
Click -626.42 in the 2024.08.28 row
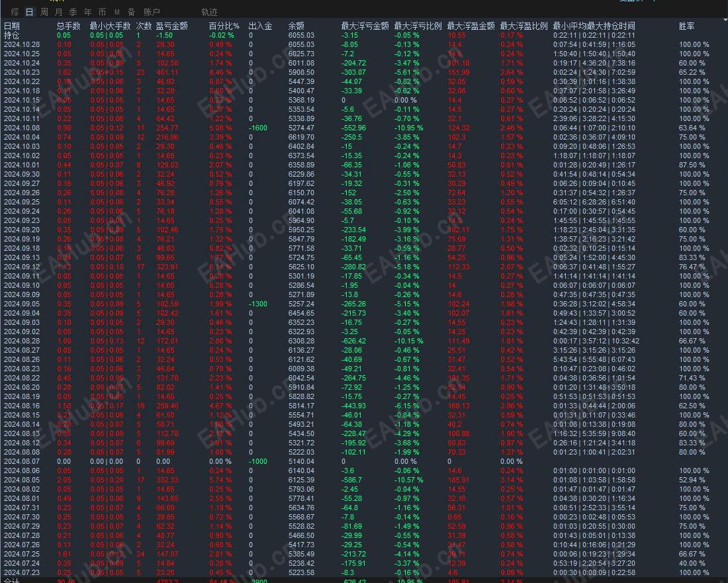pos(354,341)
